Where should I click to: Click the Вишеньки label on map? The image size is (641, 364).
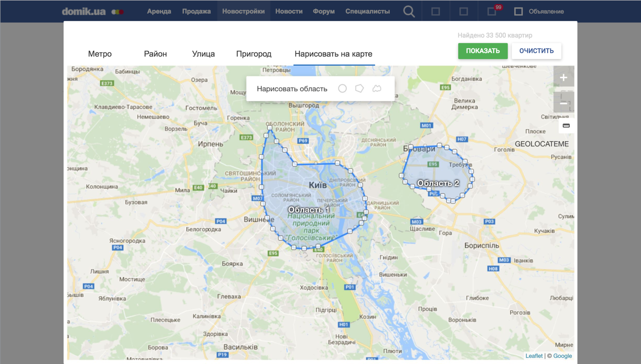(393, 274)
